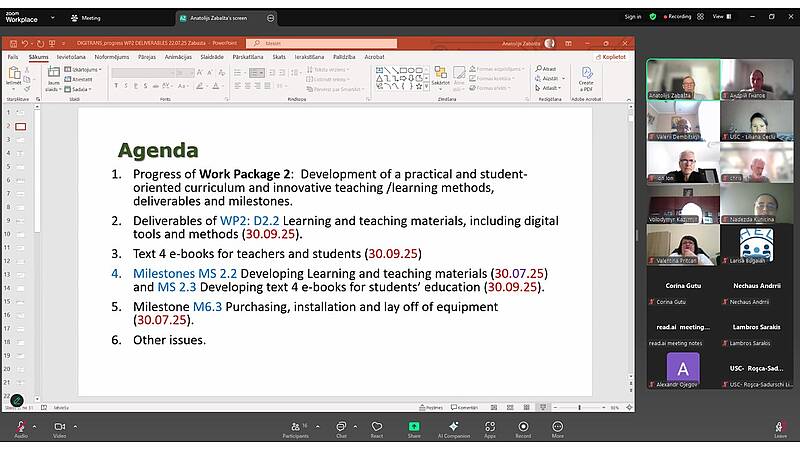This screenshot has height=450, width=800.
Task: Click the PowerPoint Meklēt search box
Action: pyautogui.click(x=321, y=43)
